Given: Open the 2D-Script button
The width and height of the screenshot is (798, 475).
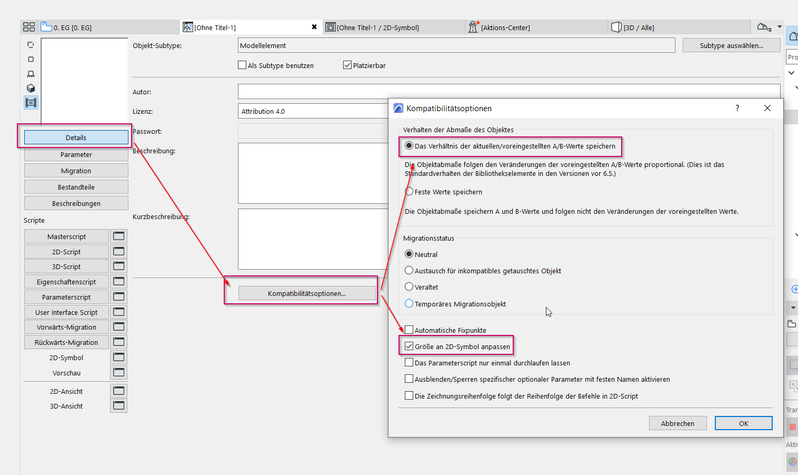Looking at the screenshot, I should [x=66, y=252].
